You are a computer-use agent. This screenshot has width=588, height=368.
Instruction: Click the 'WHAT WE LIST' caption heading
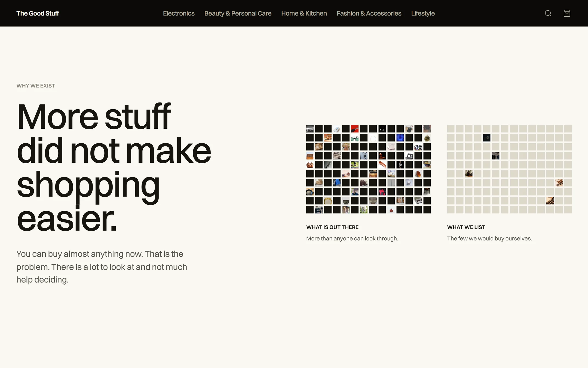(x=466, y=227)
